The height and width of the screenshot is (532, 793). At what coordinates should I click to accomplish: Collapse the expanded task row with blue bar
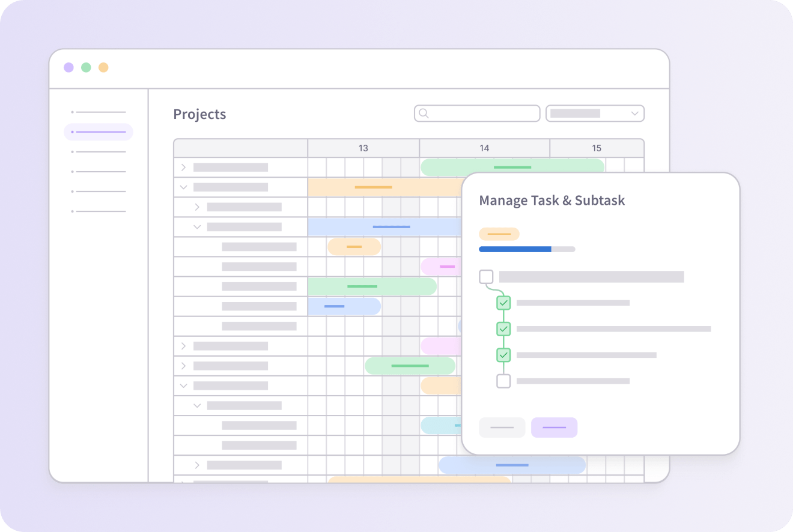196,226
